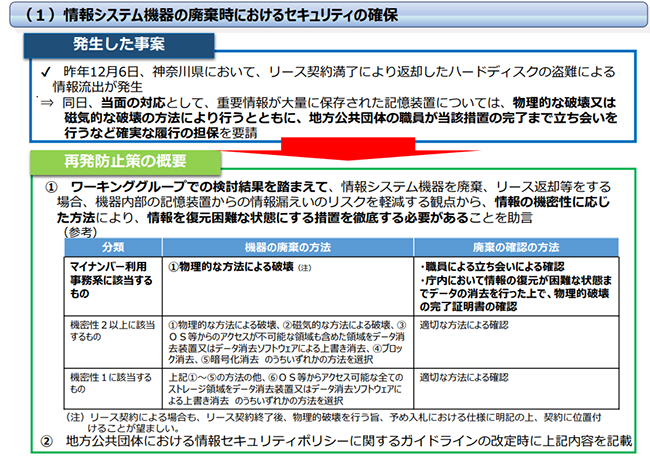Select the '発生した事案' heading box
Viewport: 650px width, 456px height.
[119, 44]
